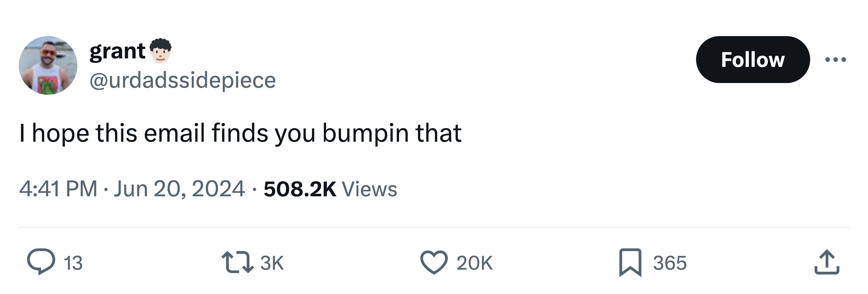Open grant's profile picture

tap(48, 65)
